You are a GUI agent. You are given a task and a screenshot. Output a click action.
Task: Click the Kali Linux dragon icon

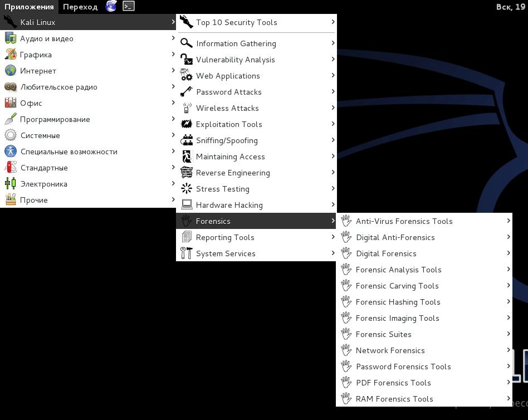(x=11, y=22)
